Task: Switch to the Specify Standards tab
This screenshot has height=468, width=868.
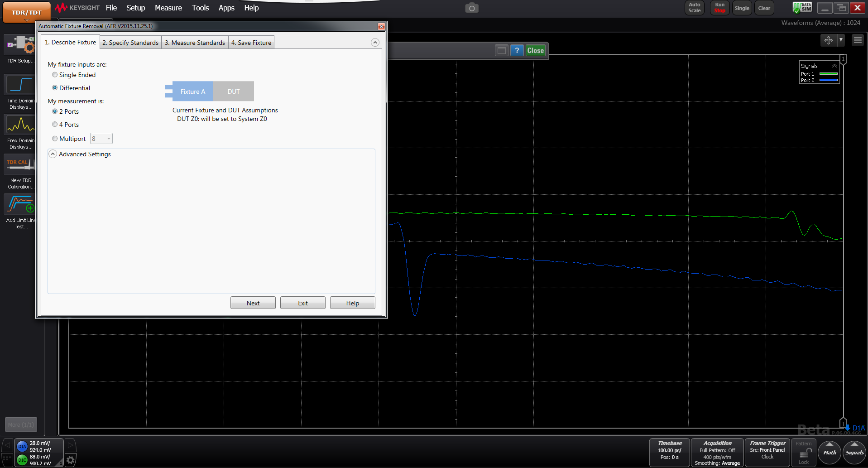Action: (130, 43)
